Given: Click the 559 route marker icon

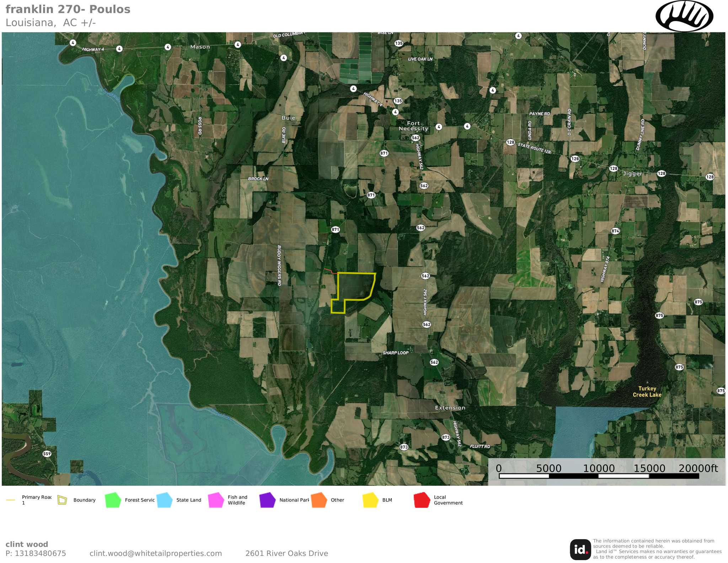Looking at the screenshot, I should [47, 453].
